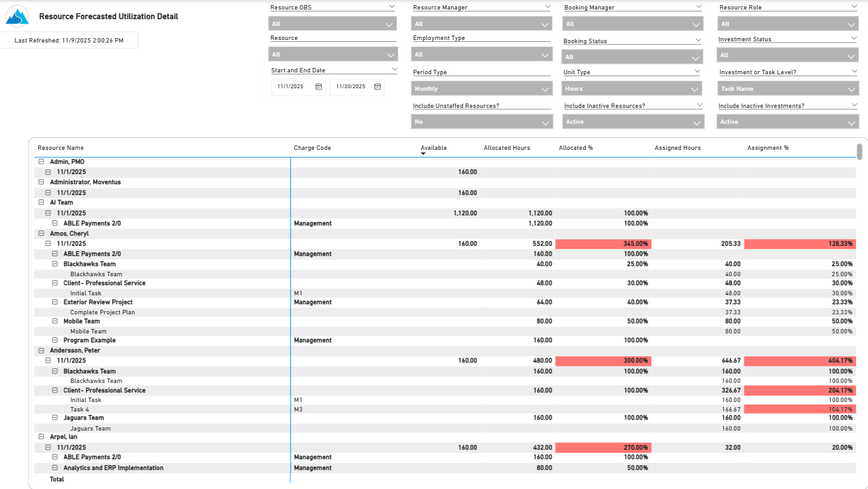Viewport: 868px width, 489px height.
Task: Click the Available column sort arrow
Action: [x=423, y=154]
